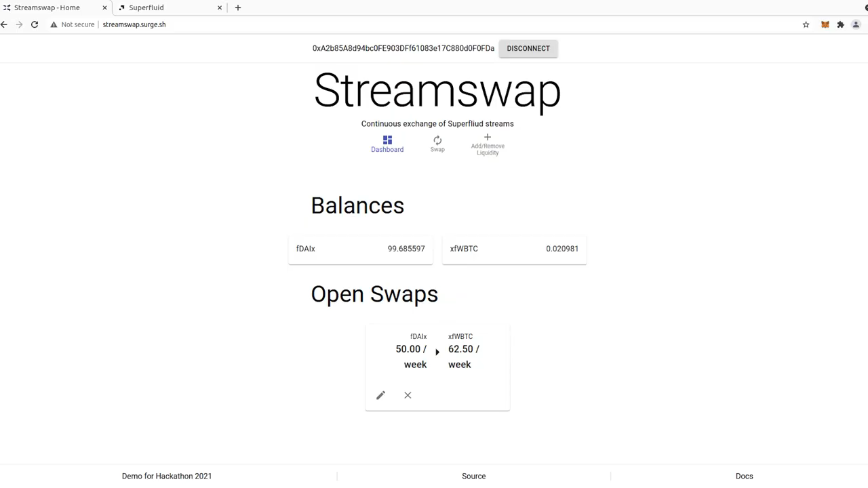
Task: Cancel the open swap with X icon
Action: click(408, 395)
